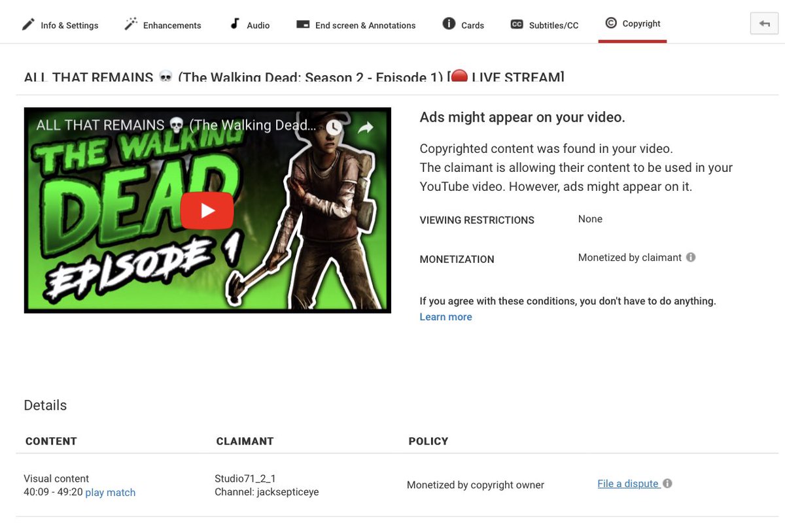Image resolution: width=785 pixels, height=532 pixels.
Task: Click the back arrow button
Action: 764,23
